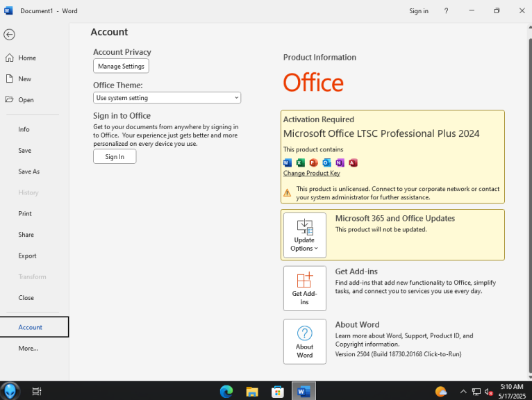The width and height of the screenshot is (532, 400).
Task: Click the muted volume icon in tray
Action: [x=488, y=392]
